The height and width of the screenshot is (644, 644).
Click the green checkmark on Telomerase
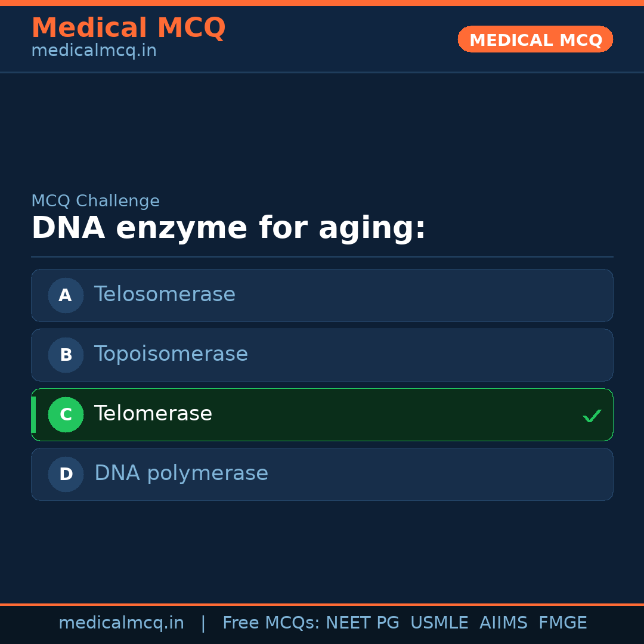(x=592, y=416)
